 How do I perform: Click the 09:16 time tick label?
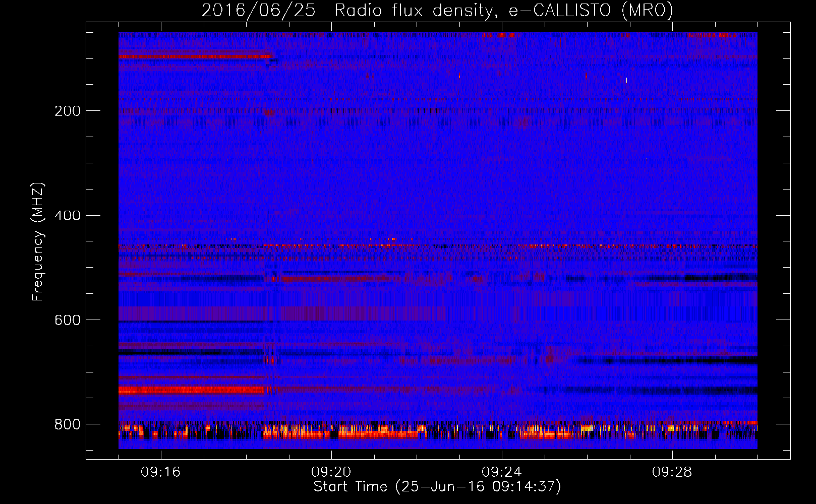tap(160, 472)
